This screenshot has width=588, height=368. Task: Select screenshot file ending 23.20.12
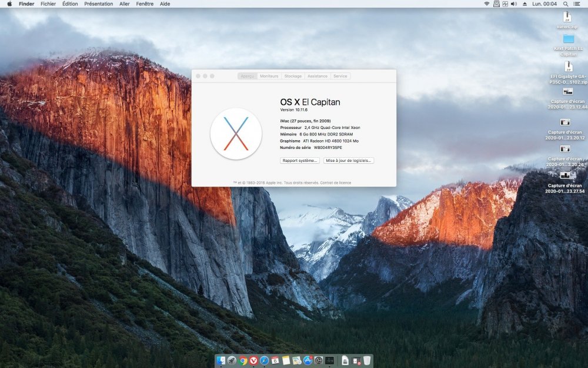tap(564, 129)
